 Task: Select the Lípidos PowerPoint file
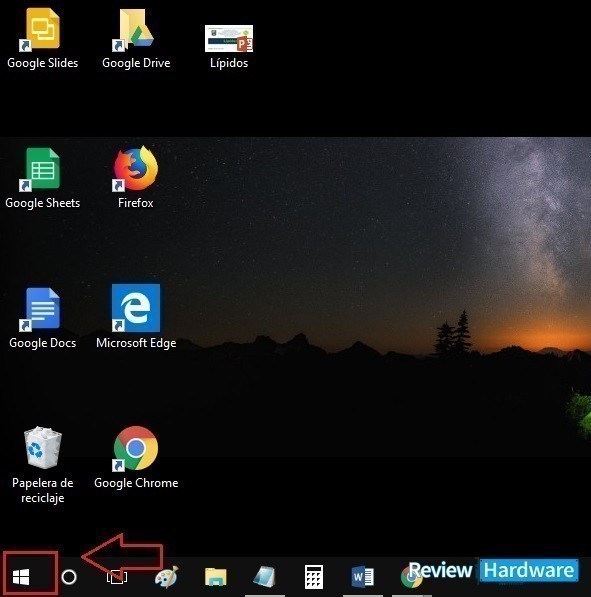pos(229,46)
